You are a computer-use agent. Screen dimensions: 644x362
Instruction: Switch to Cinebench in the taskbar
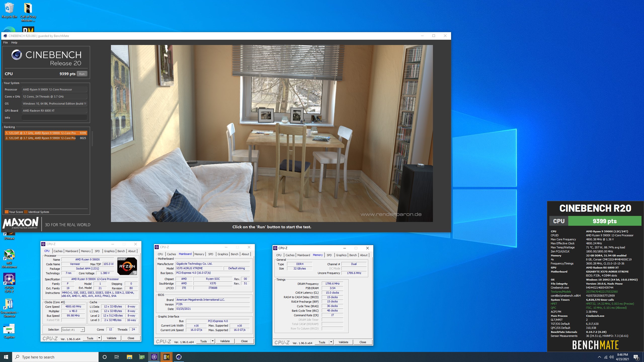coord(179,357)
